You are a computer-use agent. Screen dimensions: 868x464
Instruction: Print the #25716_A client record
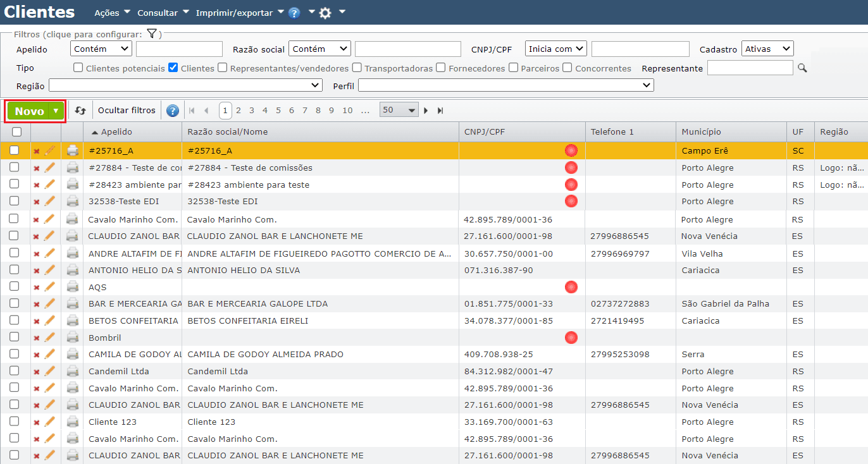click(73, 150)
